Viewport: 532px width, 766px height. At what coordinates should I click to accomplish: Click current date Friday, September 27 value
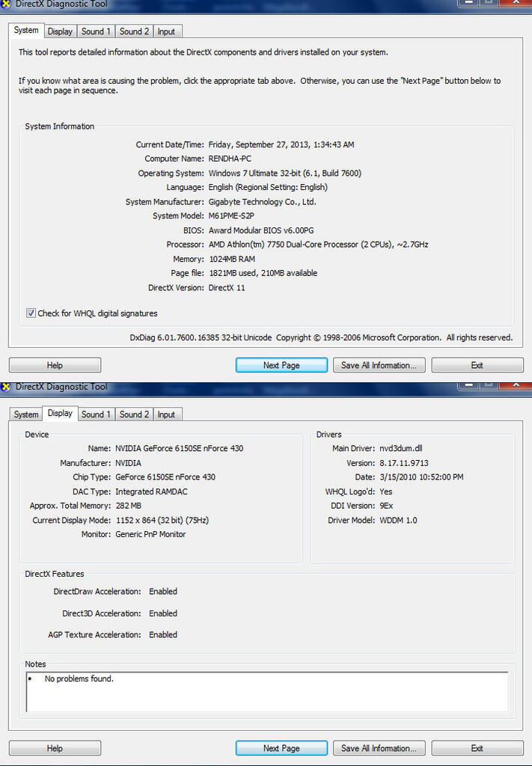[281, 144]
